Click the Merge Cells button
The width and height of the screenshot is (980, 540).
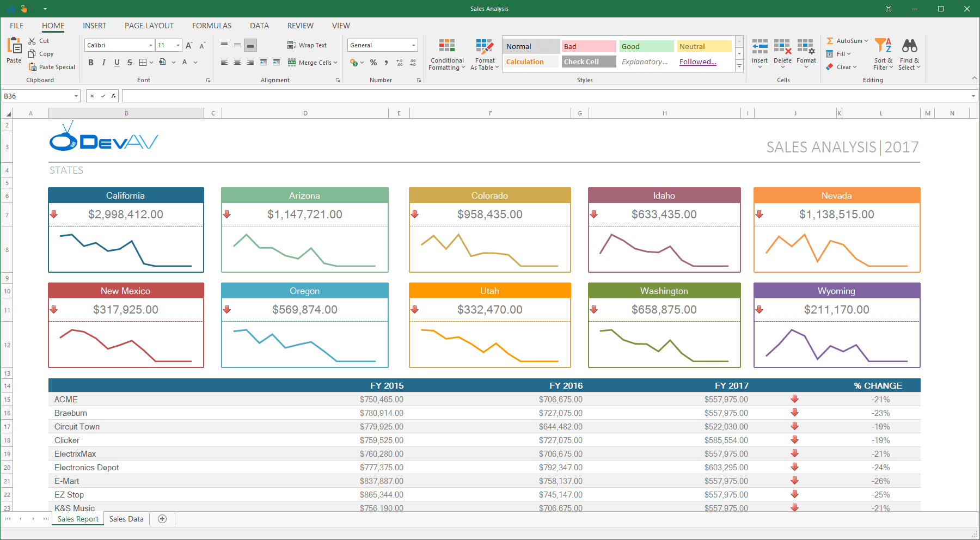(313, 63)
